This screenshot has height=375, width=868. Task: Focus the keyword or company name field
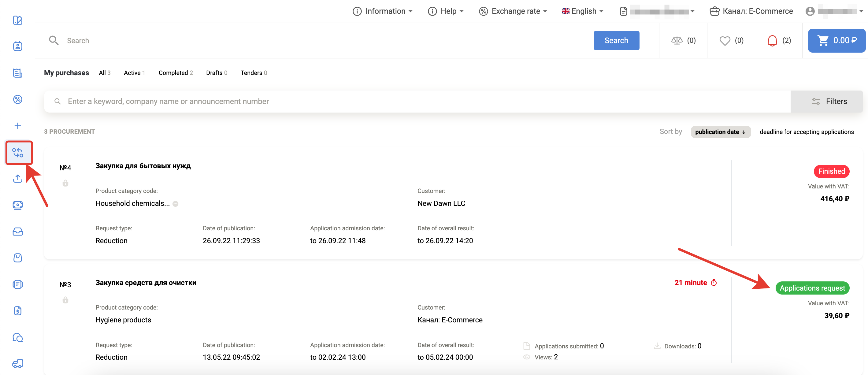417,102
